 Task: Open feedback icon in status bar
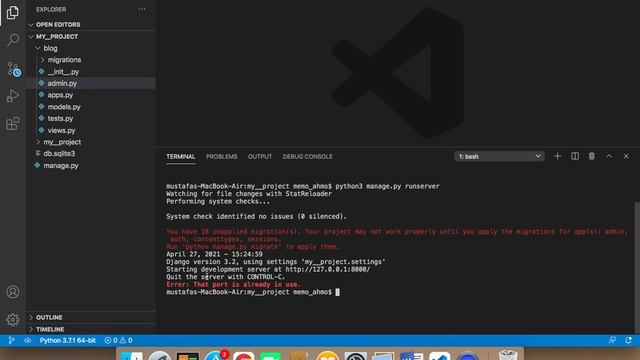click(x=612, y=340)
